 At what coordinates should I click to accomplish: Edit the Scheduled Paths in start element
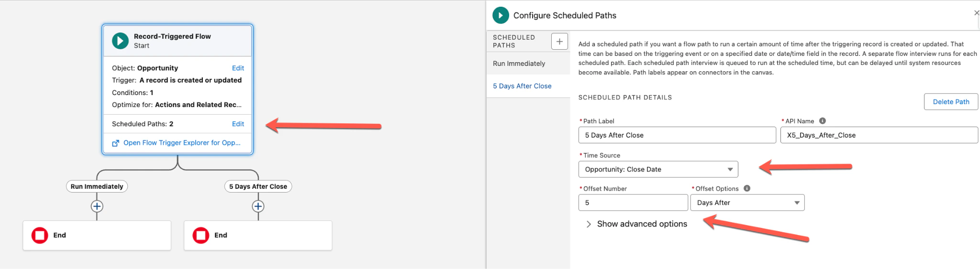(238, 124)
